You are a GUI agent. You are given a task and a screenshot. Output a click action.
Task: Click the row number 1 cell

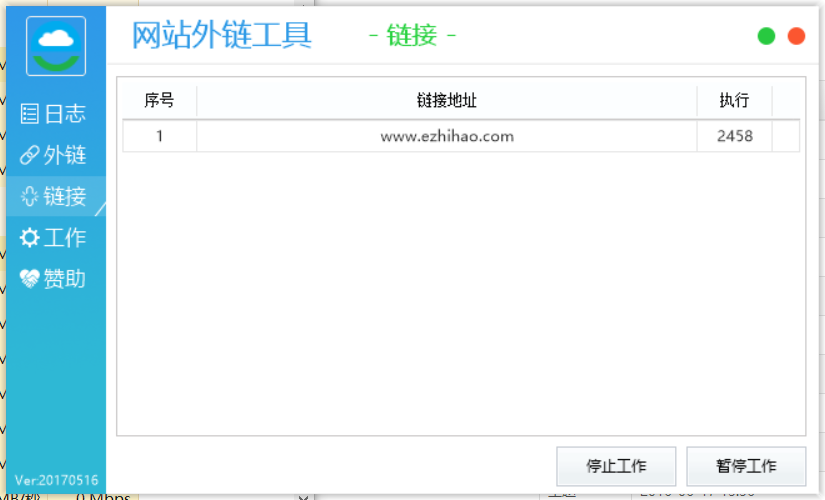159,136
